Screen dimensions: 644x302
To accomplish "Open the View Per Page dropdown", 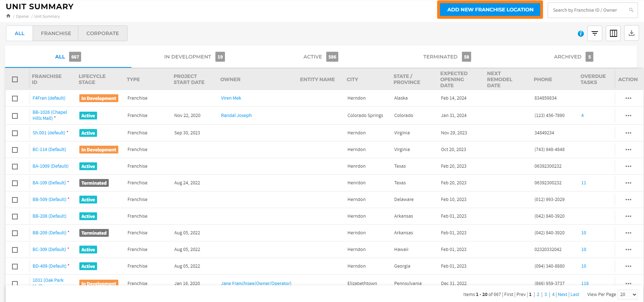I will [627, 295].
